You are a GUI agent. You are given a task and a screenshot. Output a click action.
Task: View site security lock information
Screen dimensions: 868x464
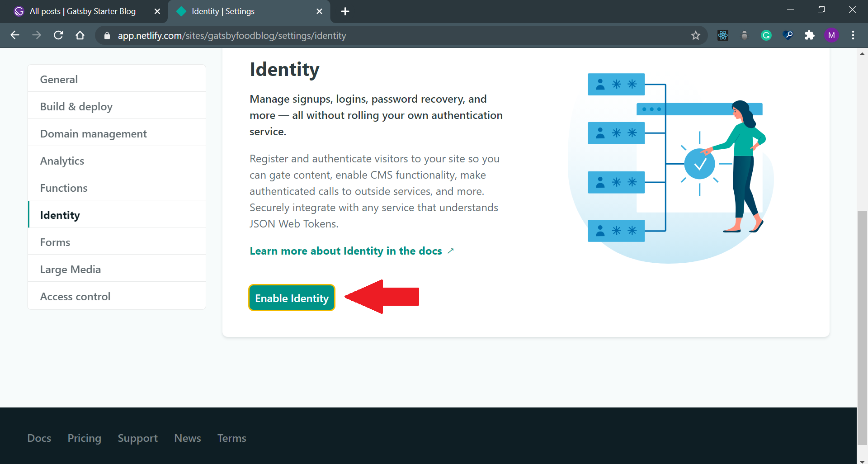click(107, 36)
